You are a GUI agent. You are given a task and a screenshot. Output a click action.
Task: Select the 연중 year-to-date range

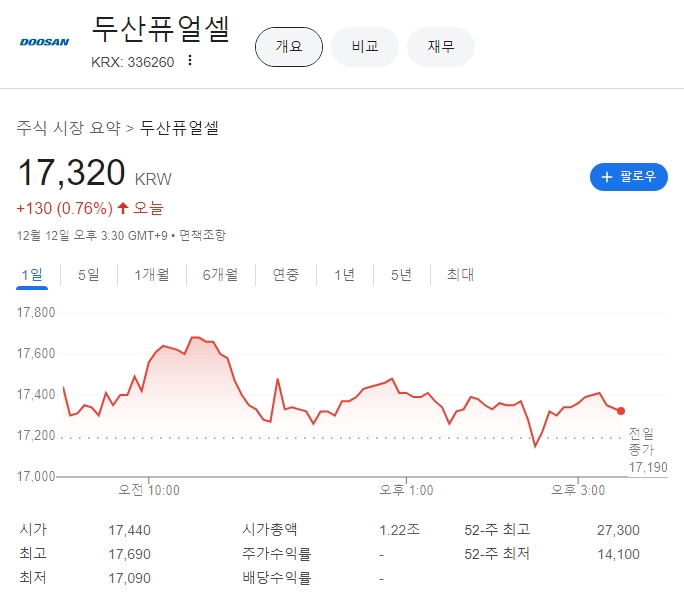(x=286, y=275)
